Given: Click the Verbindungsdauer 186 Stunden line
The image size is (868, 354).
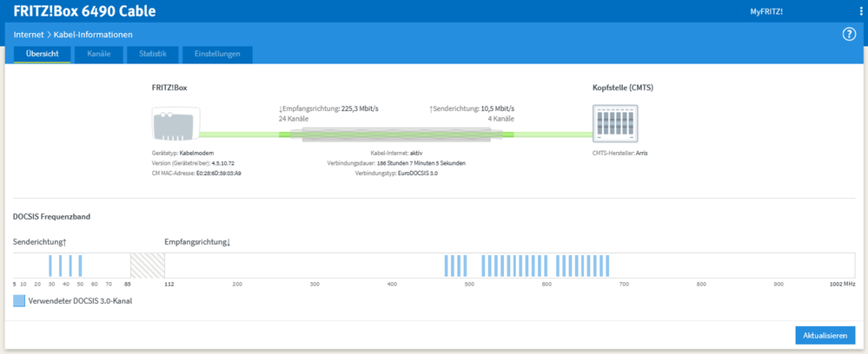Looking at the screenshot, I should coord(396,163).
